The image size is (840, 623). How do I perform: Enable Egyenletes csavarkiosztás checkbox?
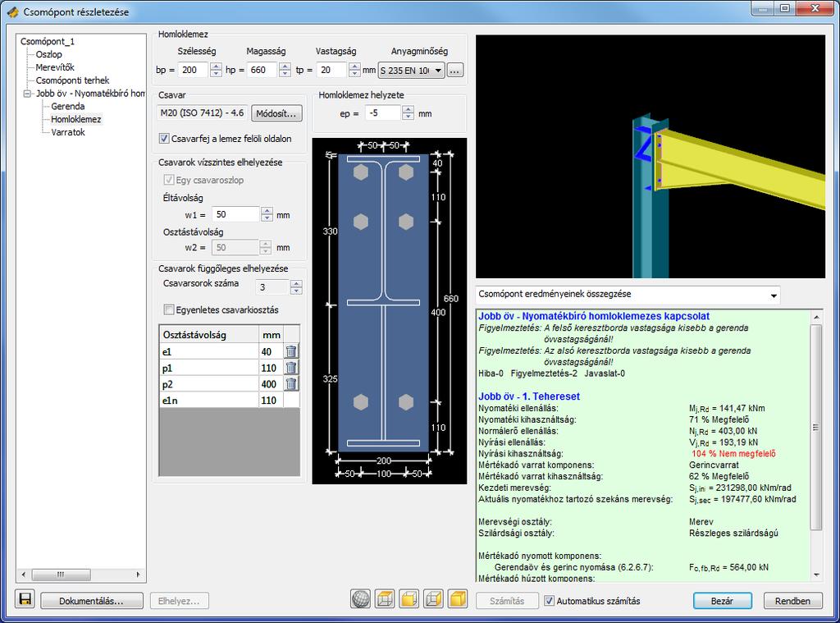point(168,309)
